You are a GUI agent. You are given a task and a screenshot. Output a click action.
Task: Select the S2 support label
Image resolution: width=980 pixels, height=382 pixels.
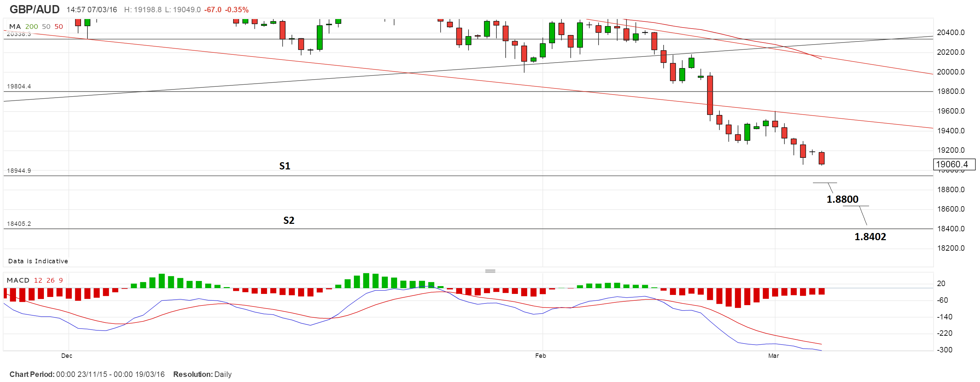(x=289, y=220)
